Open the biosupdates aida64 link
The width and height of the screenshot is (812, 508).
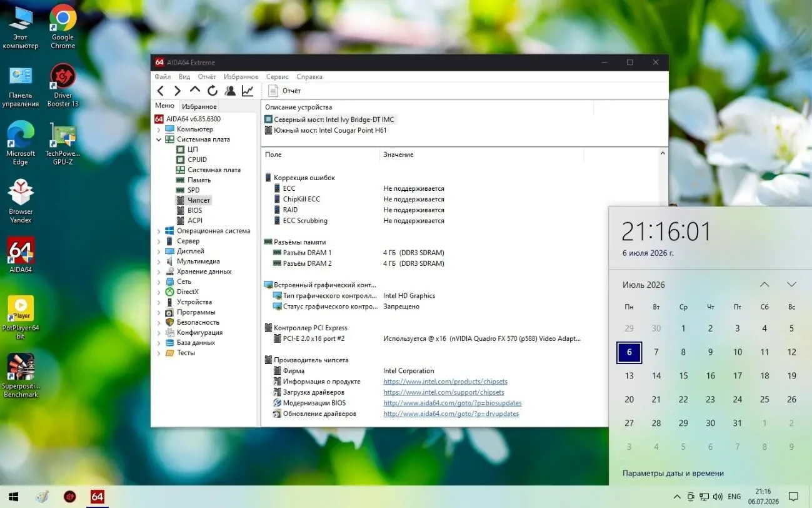pos(453,403)
